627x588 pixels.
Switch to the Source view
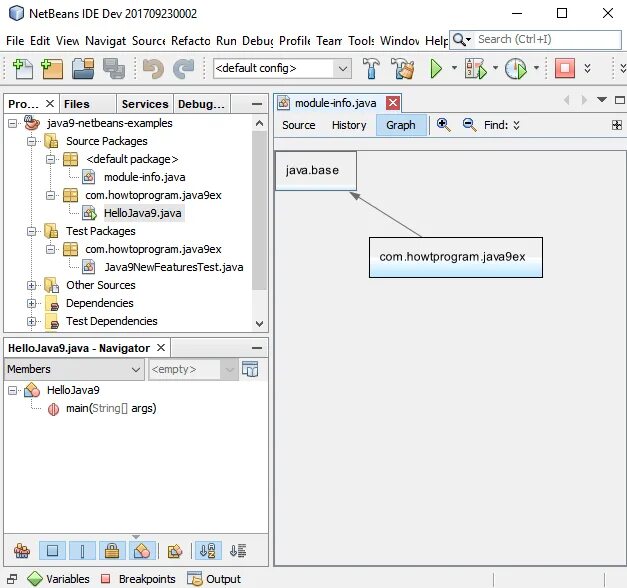(x=299, y=125)
